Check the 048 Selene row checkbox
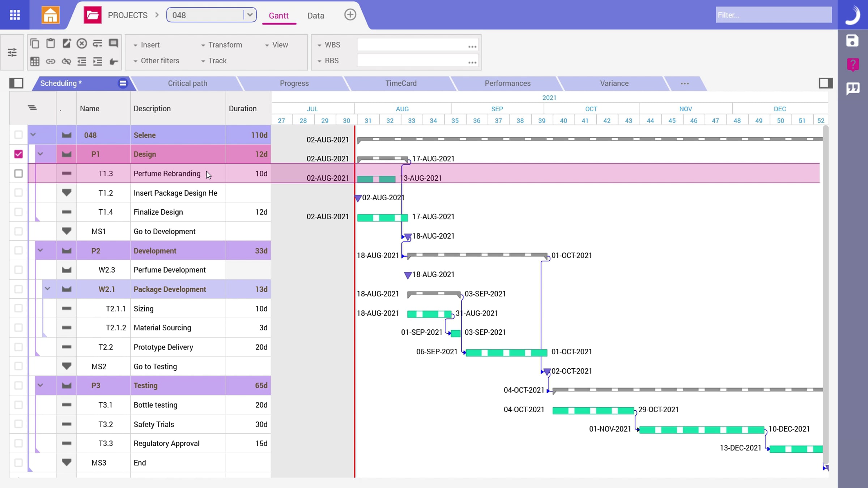868x488 pixels. (x=18, y=135)
